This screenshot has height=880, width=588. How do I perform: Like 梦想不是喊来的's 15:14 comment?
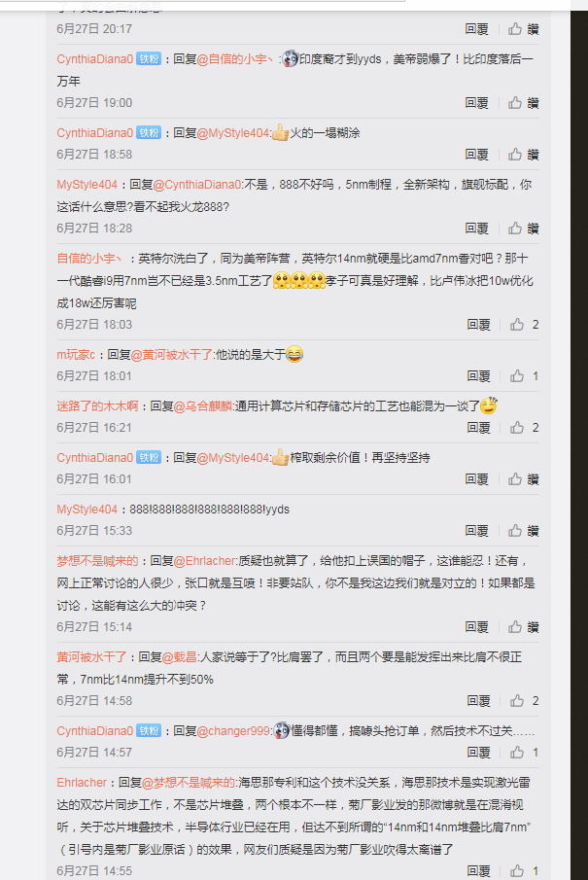524,627
